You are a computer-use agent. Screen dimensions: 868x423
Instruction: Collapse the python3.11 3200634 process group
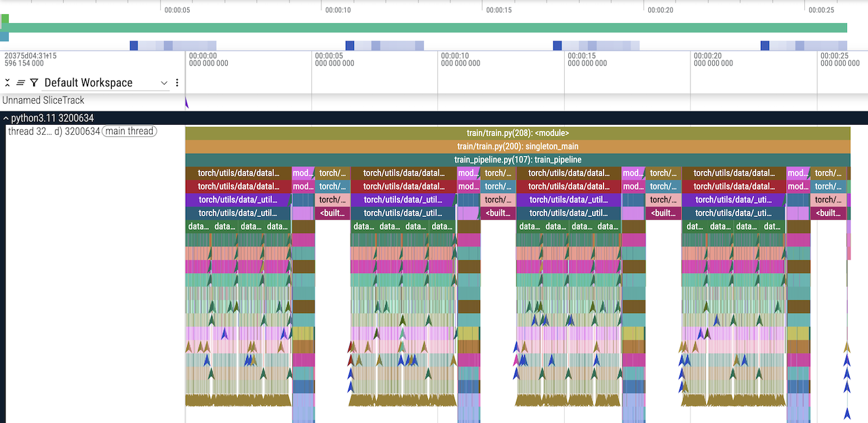coord(6,118)
